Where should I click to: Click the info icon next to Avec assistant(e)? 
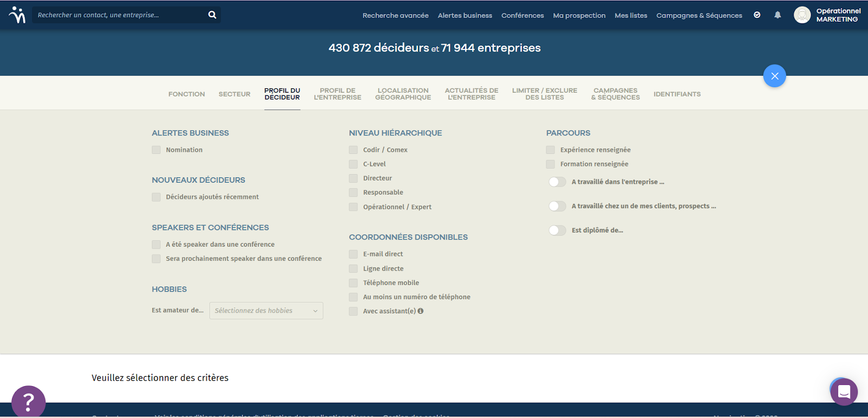coord(420,311)
